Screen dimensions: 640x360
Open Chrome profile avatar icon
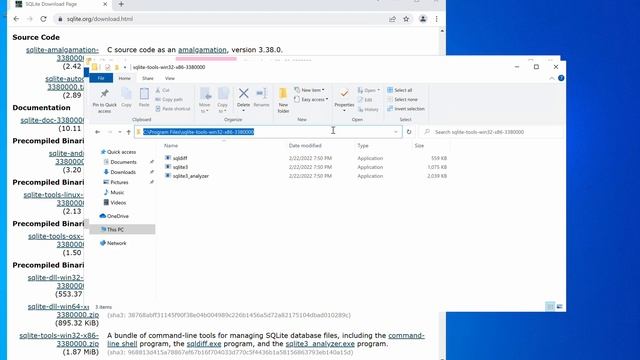423,19
